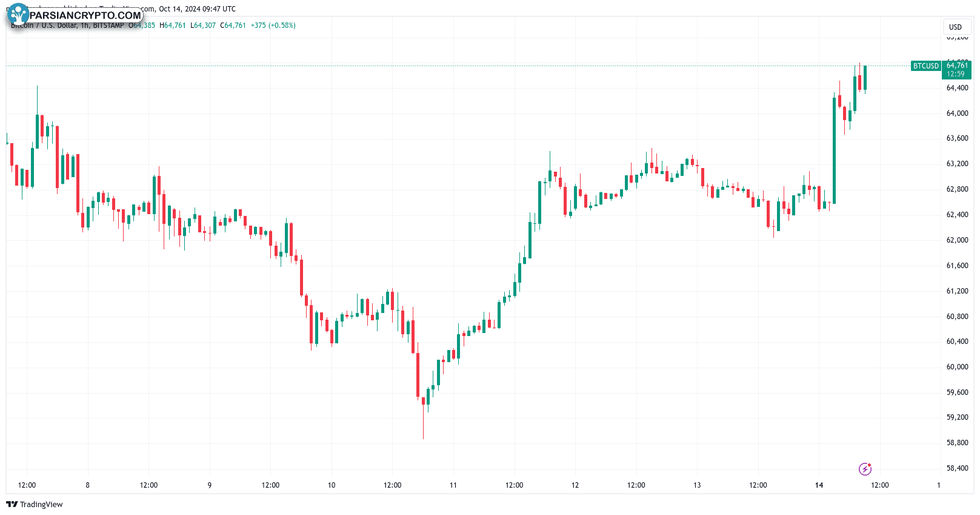Click date label 10 on time axis
The image size is (980, 515).
[x=332, y=485]
